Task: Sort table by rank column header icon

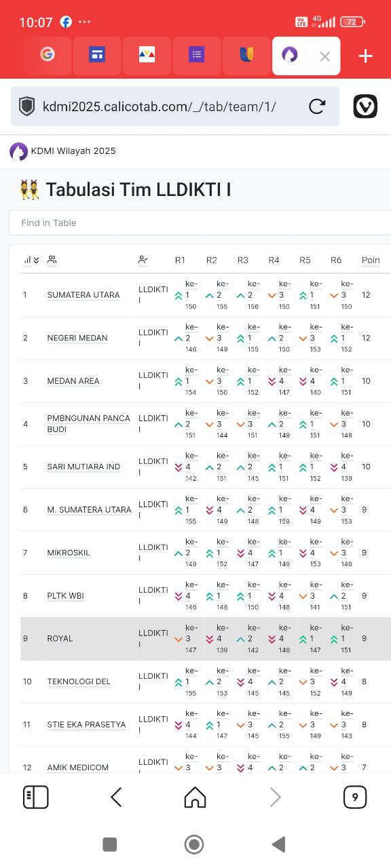Action: (31, 260)
